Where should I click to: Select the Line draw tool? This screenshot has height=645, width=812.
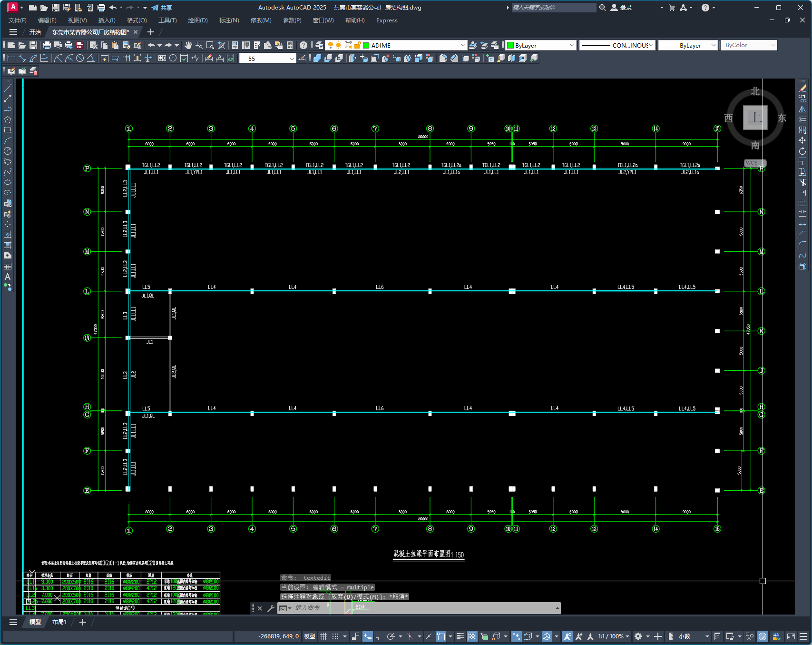[x=8, y=88]
